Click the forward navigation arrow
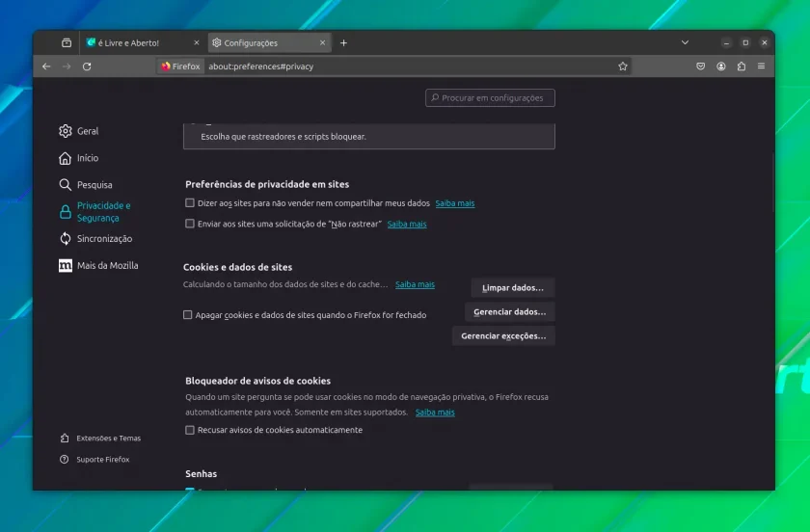This screenshot has height=532, width=810. 67,66
